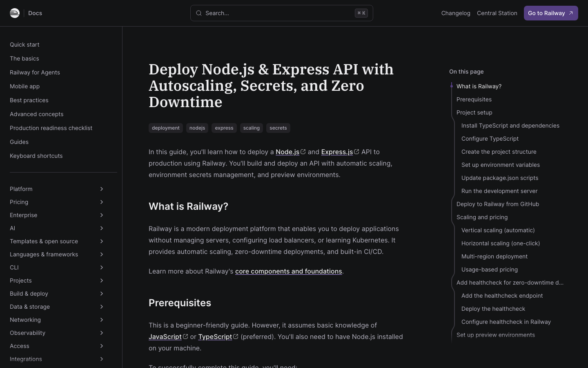This screenshot has width=588, height=368.
Task: Expand the Enterprise section
Action: click(102, 215)
